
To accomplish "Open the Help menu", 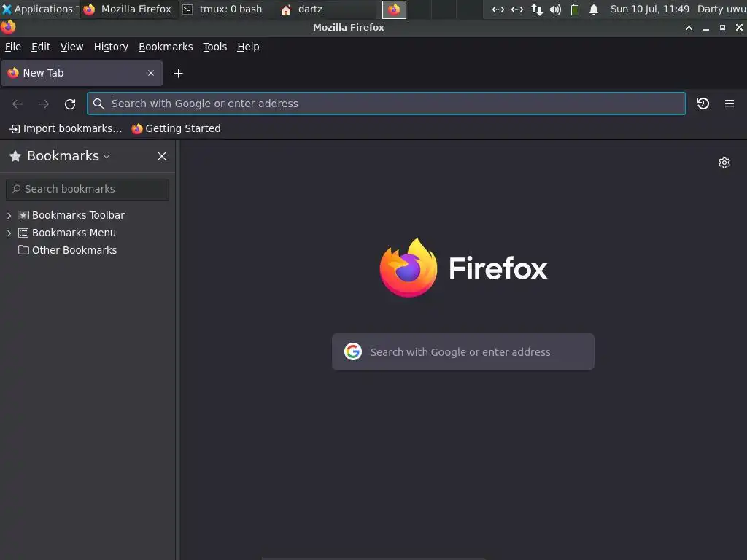I will pos(248,47).
